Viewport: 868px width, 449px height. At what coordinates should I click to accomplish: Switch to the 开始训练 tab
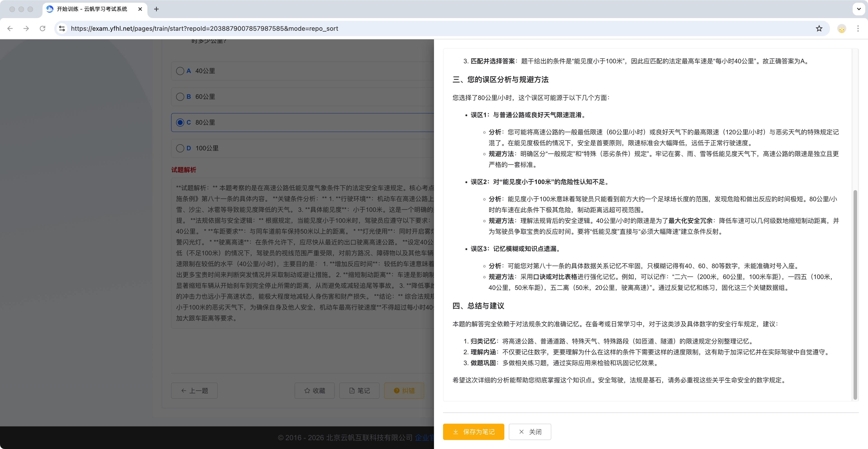(91, 9)
